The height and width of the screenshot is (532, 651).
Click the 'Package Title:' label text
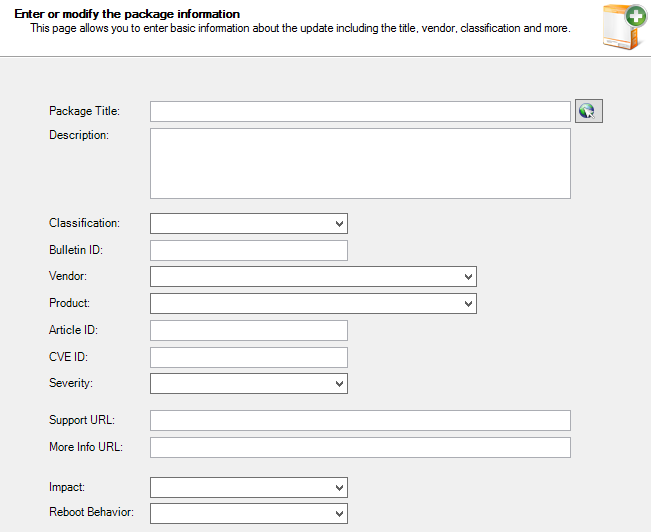click(84, 111)
